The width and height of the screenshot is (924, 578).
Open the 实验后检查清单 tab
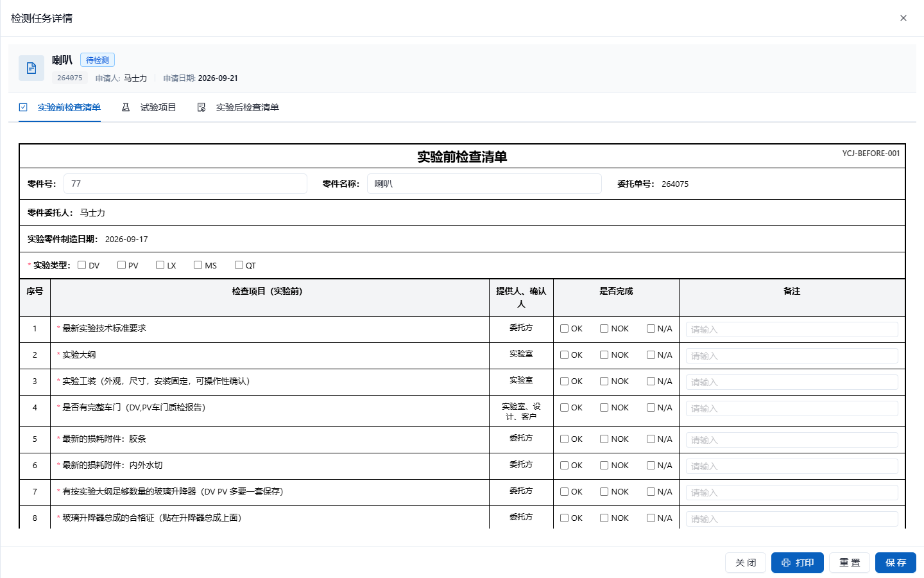247,107
